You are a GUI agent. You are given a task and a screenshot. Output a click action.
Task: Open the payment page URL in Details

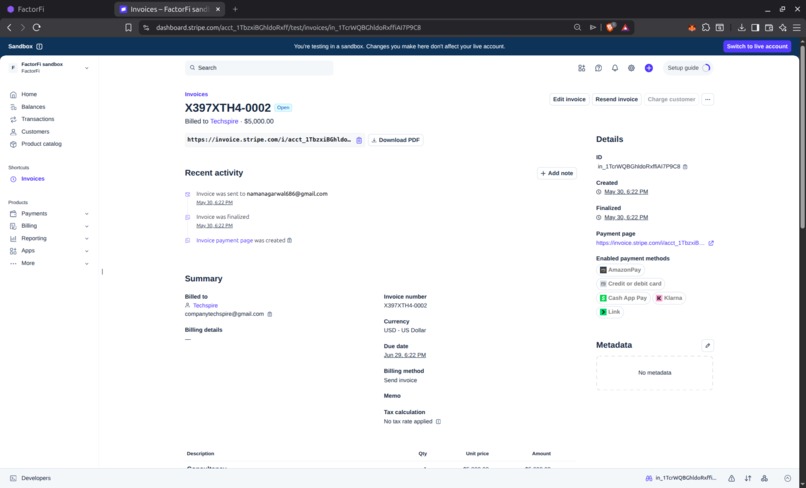click(x=650, y=243)
